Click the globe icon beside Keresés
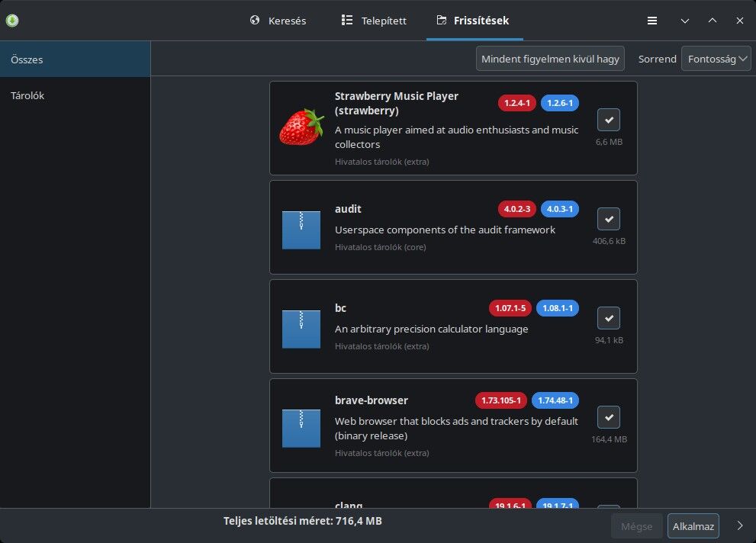 tap(255, 21)
